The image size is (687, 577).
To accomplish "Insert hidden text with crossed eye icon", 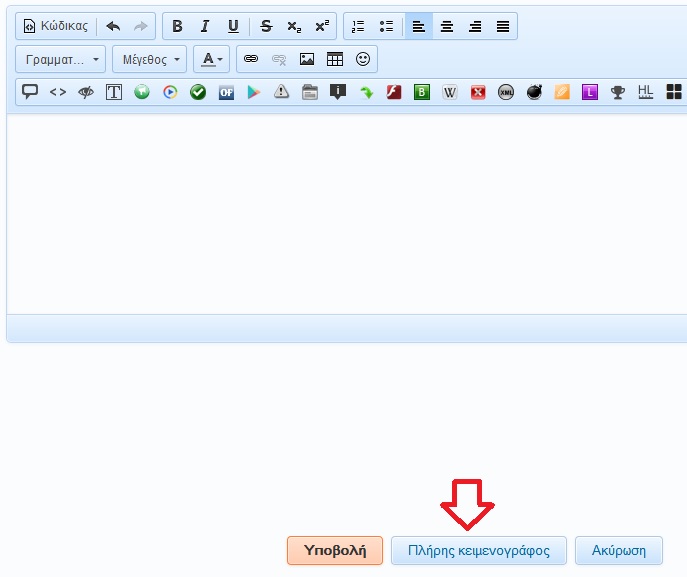I will point(86,92).
